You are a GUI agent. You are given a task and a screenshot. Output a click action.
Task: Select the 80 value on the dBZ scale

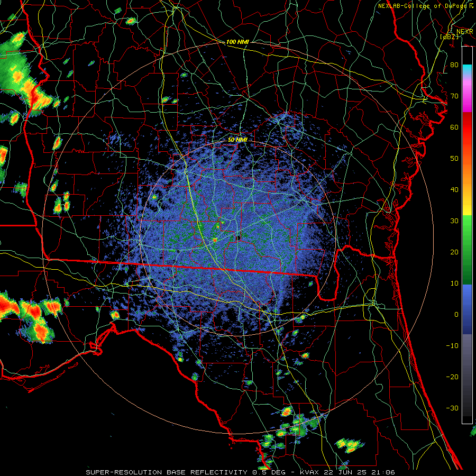coord(454,65)
